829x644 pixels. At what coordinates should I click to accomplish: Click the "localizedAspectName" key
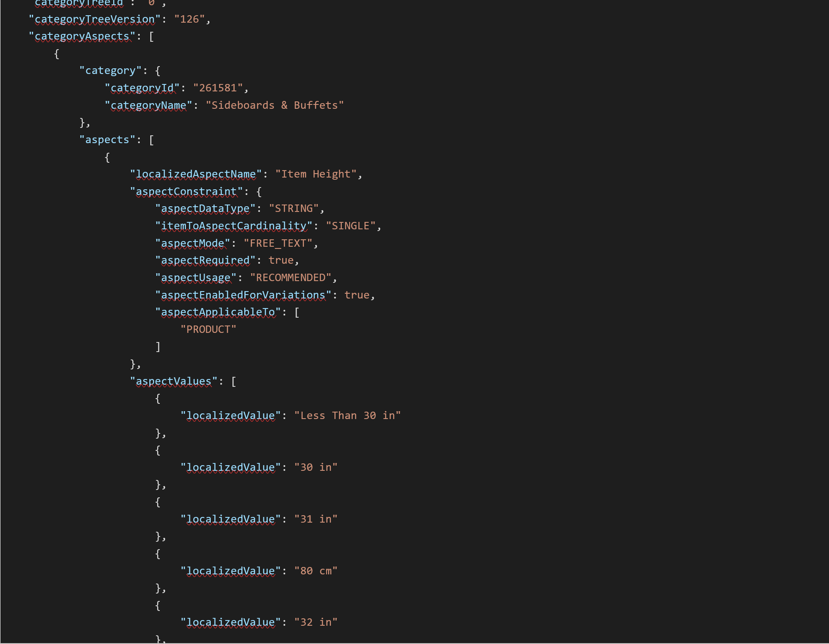pyautogui.click(x=196, y=174)
